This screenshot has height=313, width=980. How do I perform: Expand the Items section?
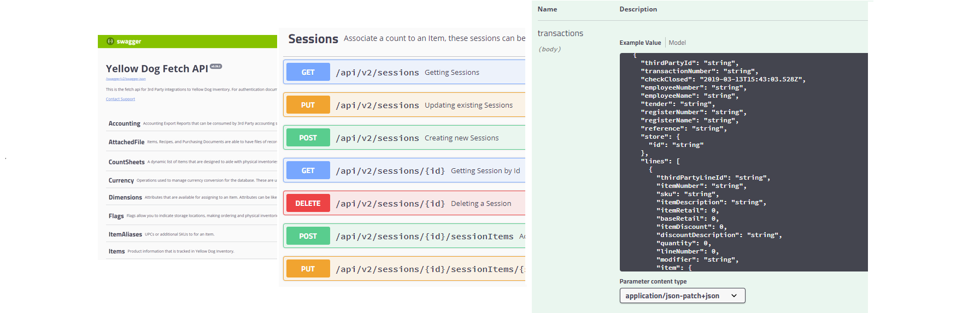(116, 251)
